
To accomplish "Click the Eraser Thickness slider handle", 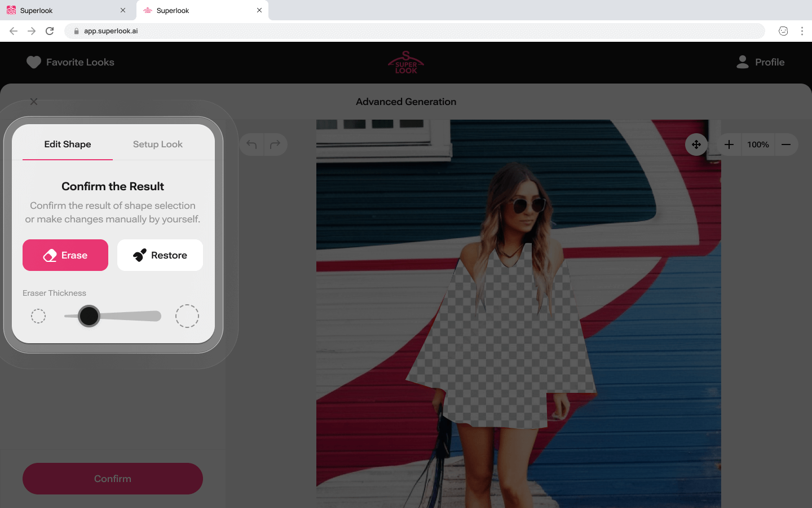I will 89,316.
